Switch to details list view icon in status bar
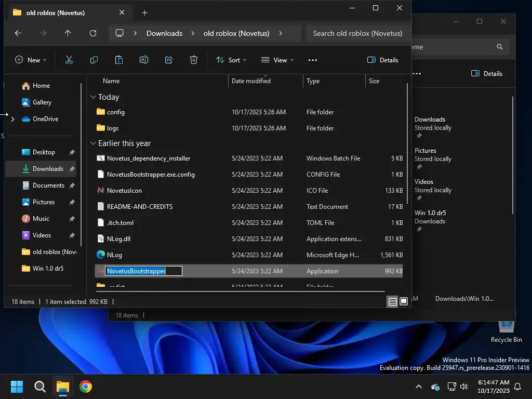Image resolution: width=532 pixels, height=399 pixels. pos(393,301)
